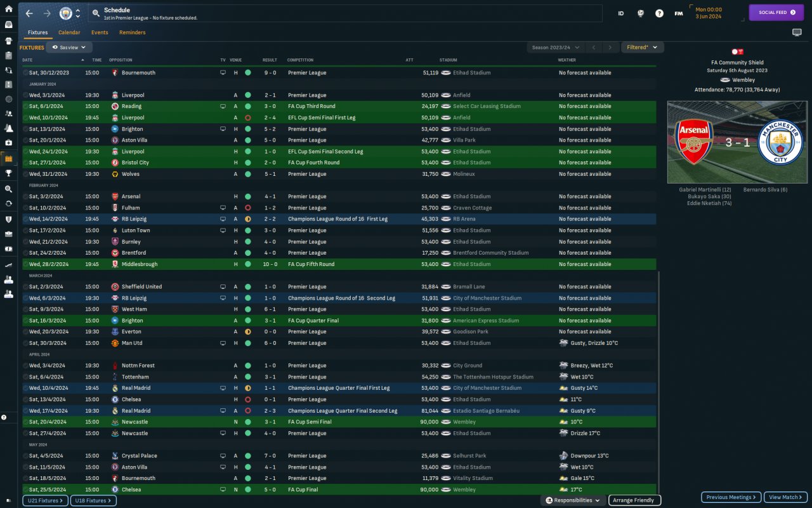Tick the Chelsea 25/5/2024 FA Cup Final checkbox

(x=25, y=490)
